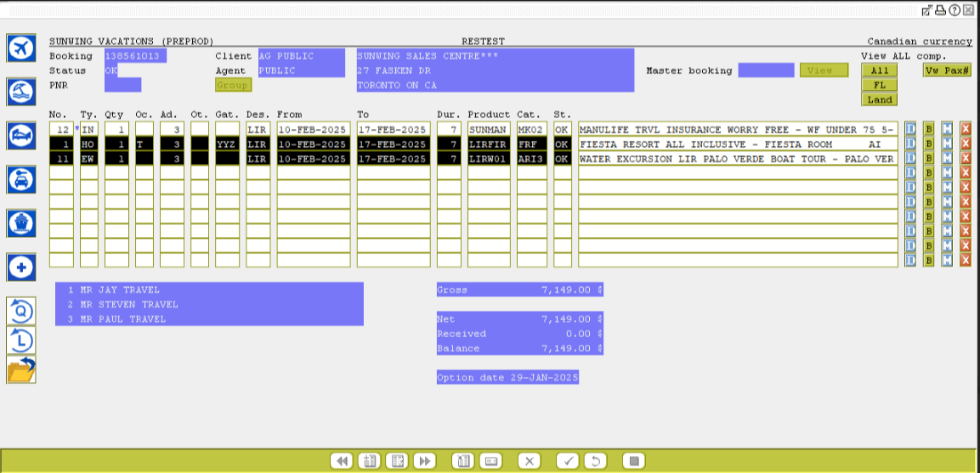Click the checkmark commit toolbar button
The height and width of the screenshot is (473, 980).
568,461
